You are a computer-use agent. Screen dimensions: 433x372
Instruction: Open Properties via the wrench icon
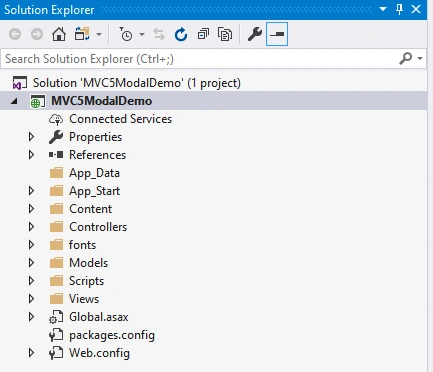coord(255,34)
